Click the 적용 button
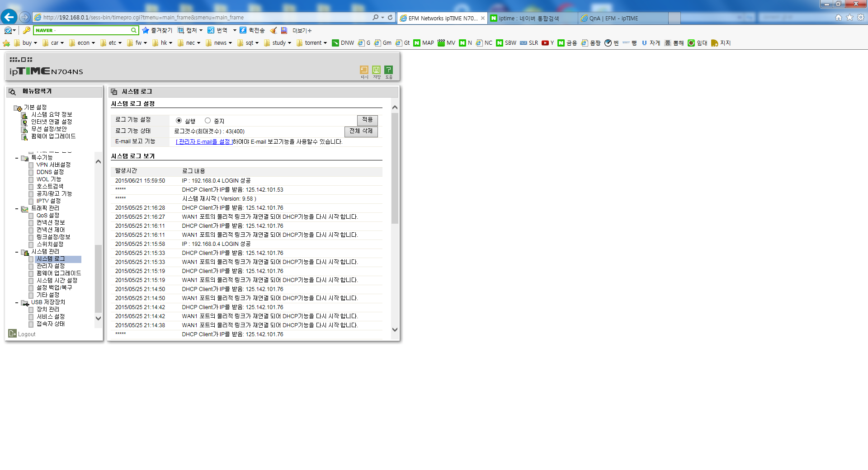The width and height of the screenshot is (868, 470). point(367,120)
